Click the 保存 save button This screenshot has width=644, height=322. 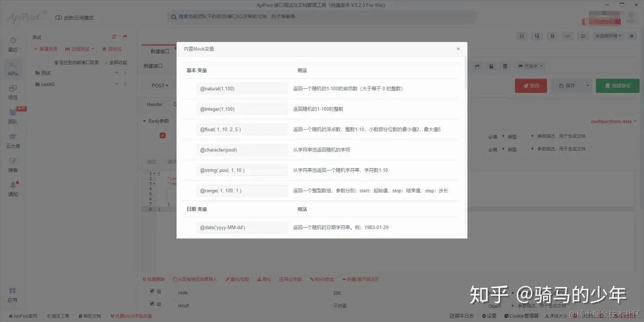[x=567, y=86]
